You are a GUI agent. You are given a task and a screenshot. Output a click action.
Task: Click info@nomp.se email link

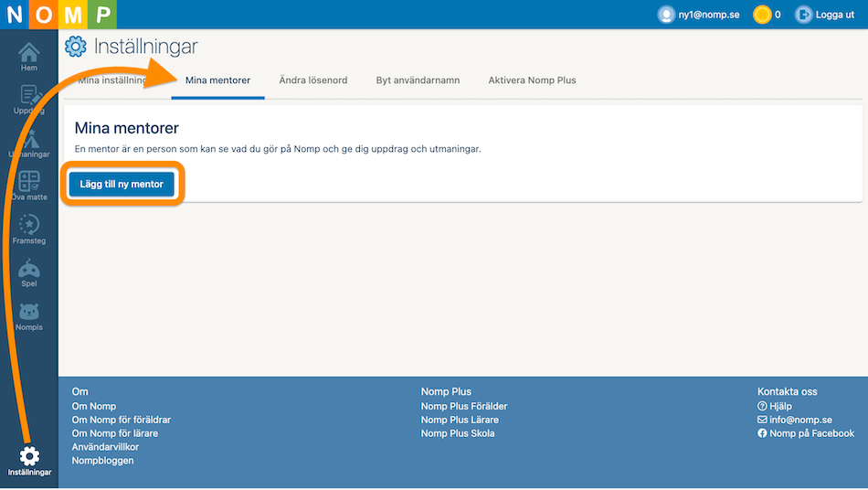coord(800,420)
